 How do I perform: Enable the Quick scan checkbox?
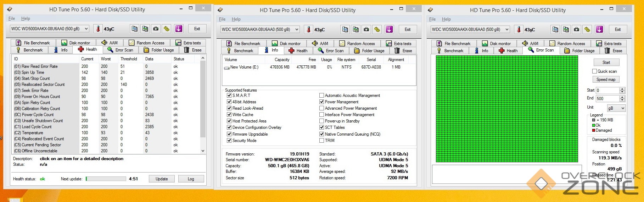[595, 71]
